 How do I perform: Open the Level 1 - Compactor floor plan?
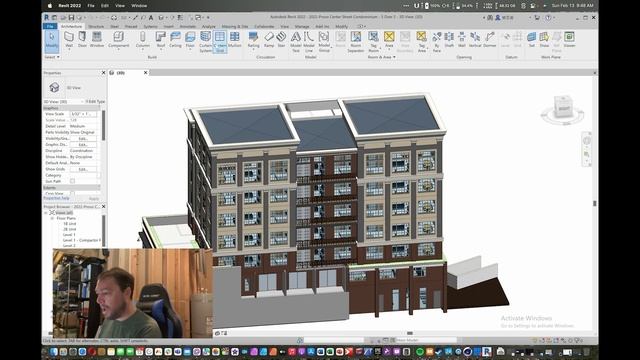pos(82,240)
